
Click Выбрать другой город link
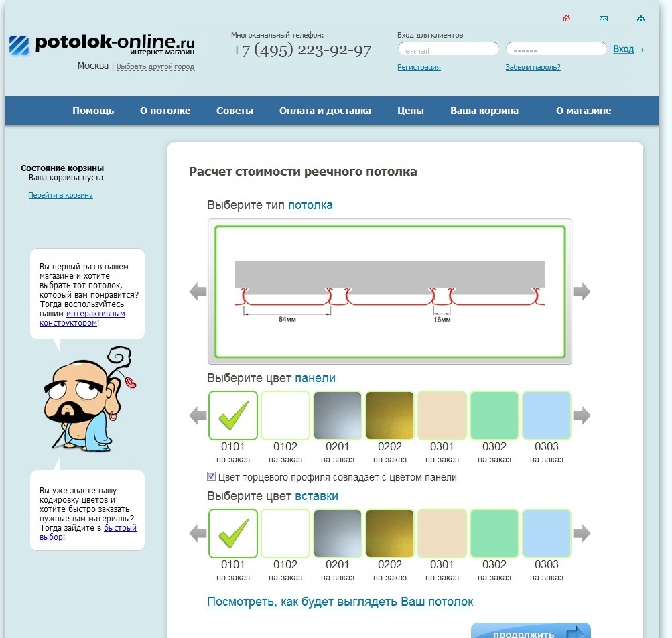[x=155, y=66]
